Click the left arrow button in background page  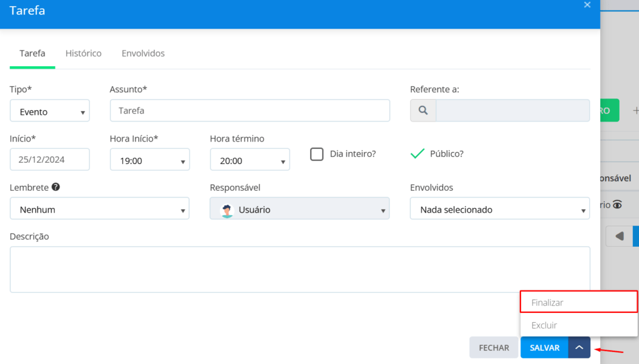pyautogui.click(x=619, y=236)
